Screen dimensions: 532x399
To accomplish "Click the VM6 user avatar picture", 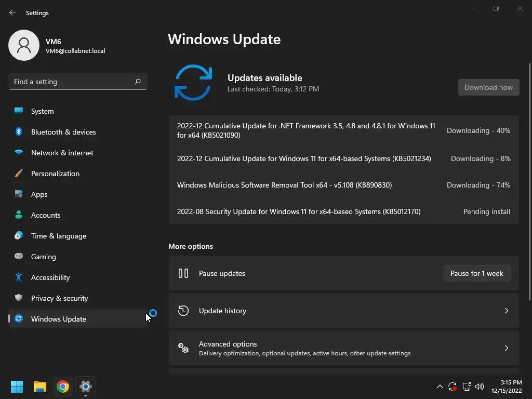I will point(24,45).
